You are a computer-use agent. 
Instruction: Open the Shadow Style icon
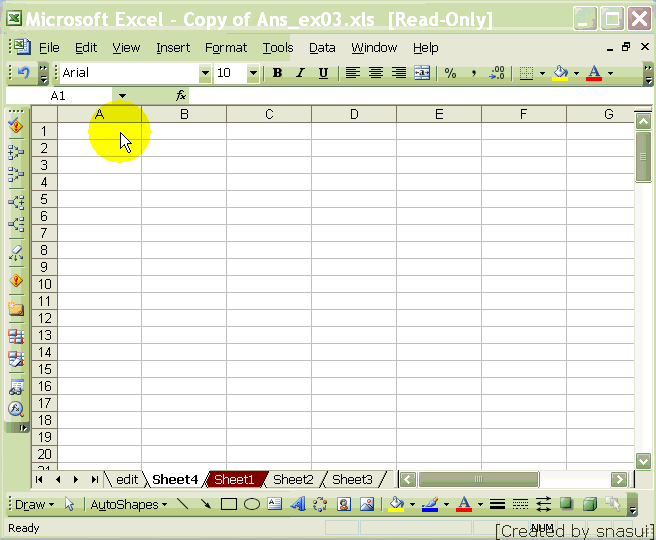[x=566, y=503]
